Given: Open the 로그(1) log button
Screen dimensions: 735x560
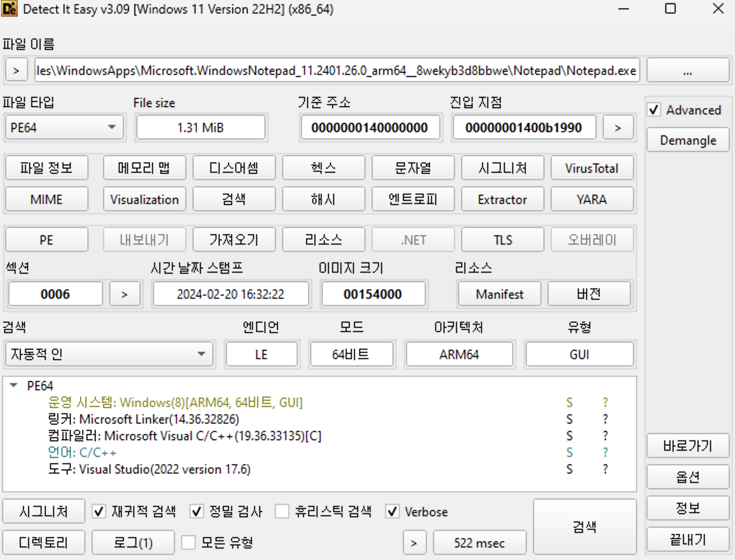Looking at the screenshot, I should (133, 543).
